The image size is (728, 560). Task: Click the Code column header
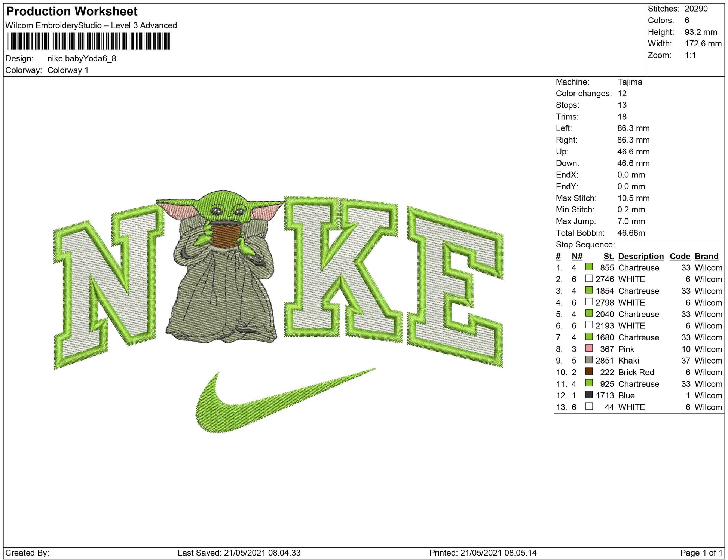pyautogui.click(x=679, y=256)
